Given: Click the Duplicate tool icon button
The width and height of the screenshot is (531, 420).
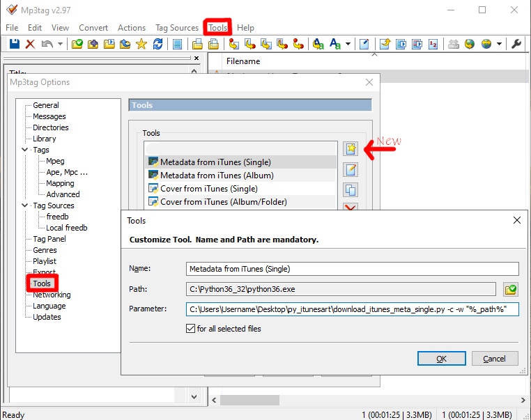Looking at the screenshot, I should 351,190.
